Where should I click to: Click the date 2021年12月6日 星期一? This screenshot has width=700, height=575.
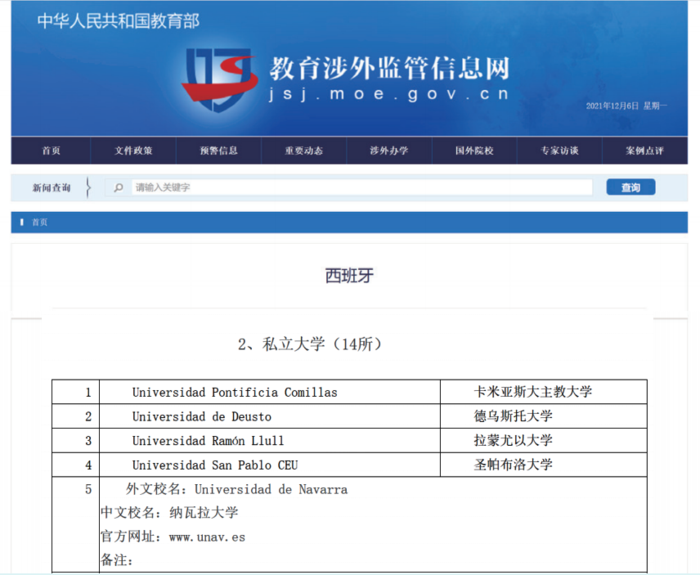click(x=626, y=106)
